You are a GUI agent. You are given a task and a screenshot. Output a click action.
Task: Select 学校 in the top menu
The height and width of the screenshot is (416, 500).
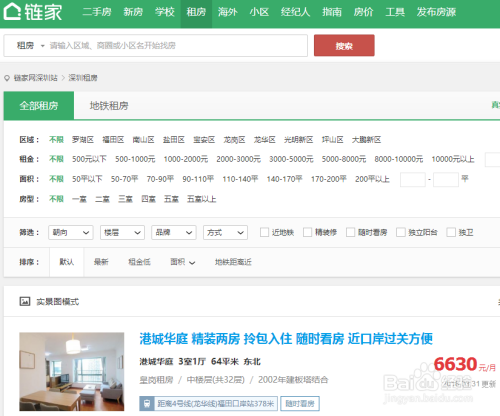tap(165, 12)
